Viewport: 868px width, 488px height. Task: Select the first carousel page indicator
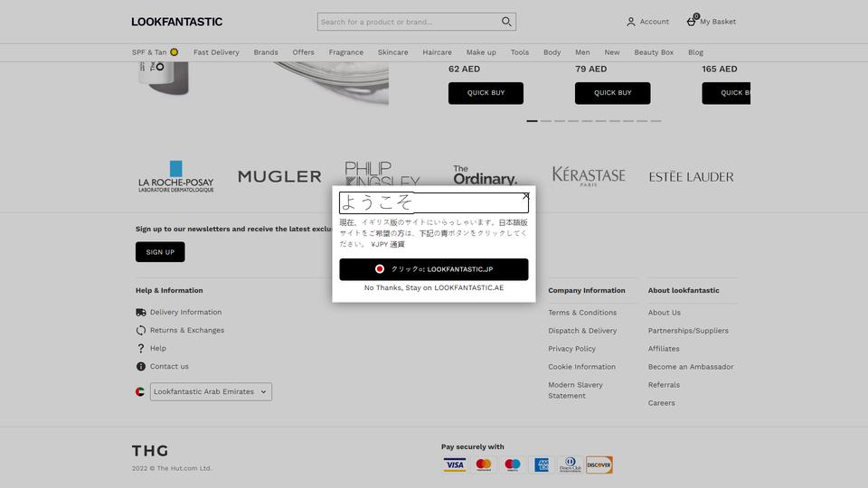[532, 120]
